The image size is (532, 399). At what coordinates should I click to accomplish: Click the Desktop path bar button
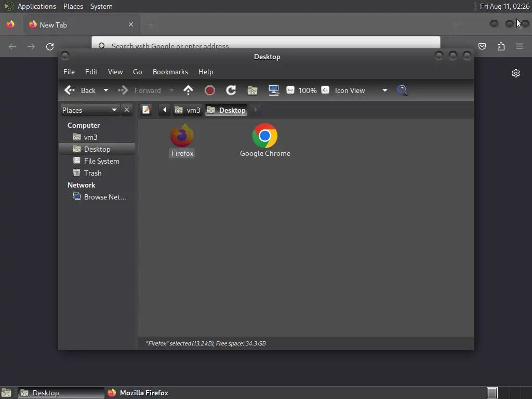227,110
